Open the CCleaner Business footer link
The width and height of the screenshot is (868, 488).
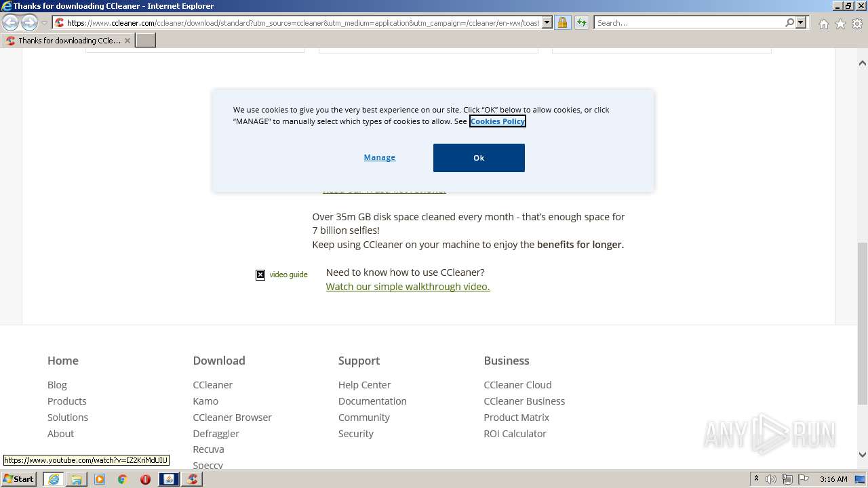pyautogui.click(x=524, y=401)
